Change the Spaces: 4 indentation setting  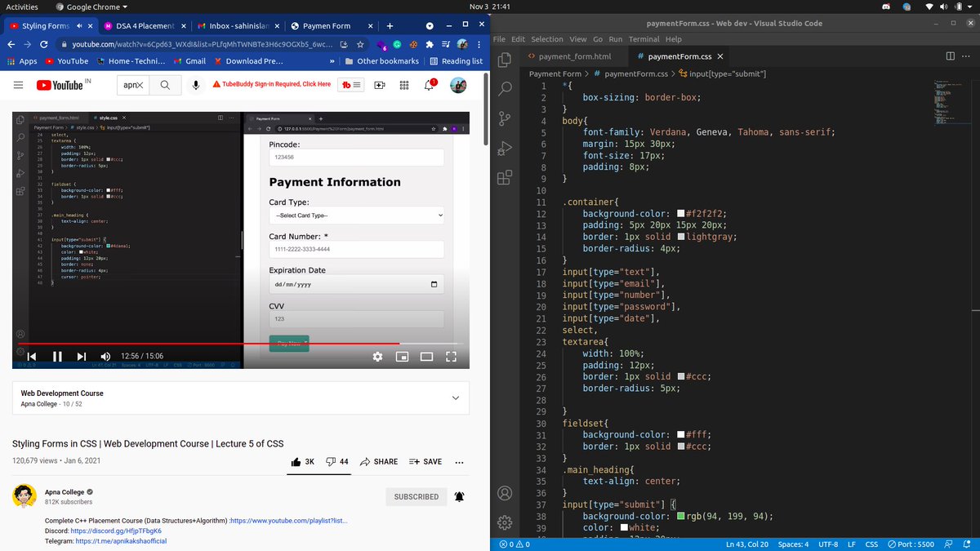[793, 544]
